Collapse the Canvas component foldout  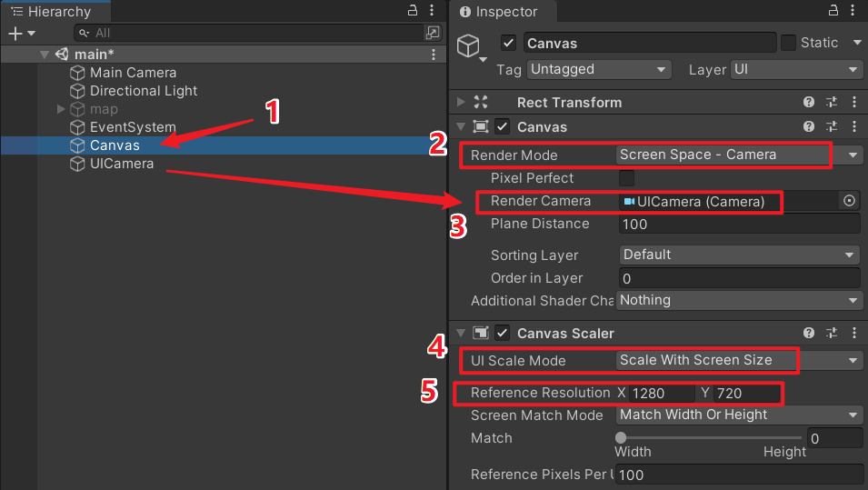coord(461,126)
